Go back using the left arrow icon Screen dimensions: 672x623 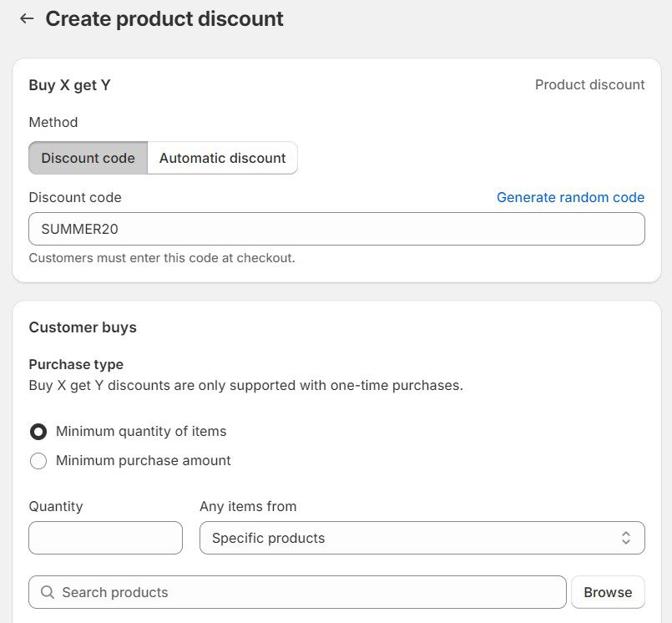pos(27,18)
